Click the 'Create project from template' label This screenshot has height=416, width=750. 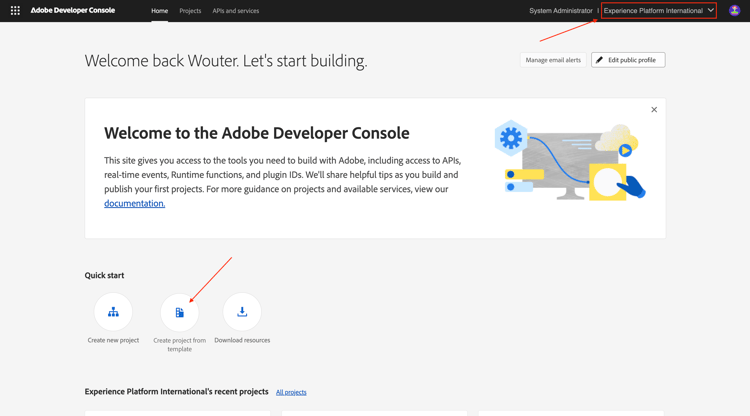click(179, 344)
